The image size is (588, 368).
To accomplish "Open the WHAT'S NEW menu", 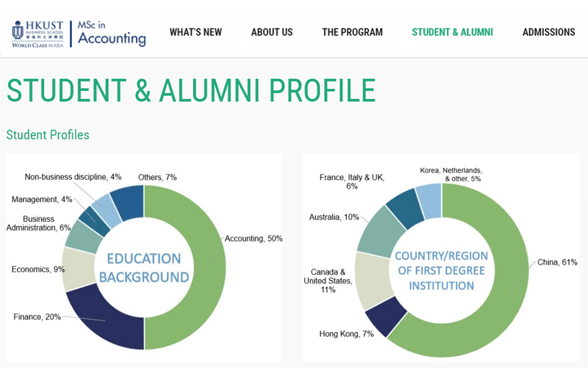I will click(x=195, y=32).
